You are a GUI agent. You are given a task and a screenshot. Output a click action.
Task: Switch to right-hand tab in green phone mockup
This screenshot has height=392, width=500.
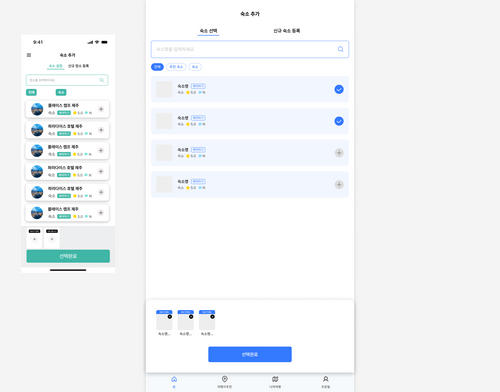[x=78, y=66]
